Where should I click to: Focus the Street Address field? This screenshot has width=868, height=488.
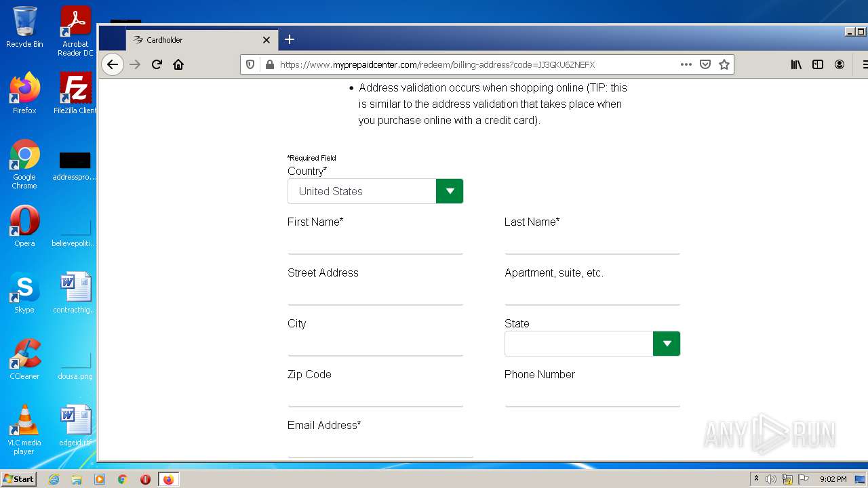coord(375,293)
